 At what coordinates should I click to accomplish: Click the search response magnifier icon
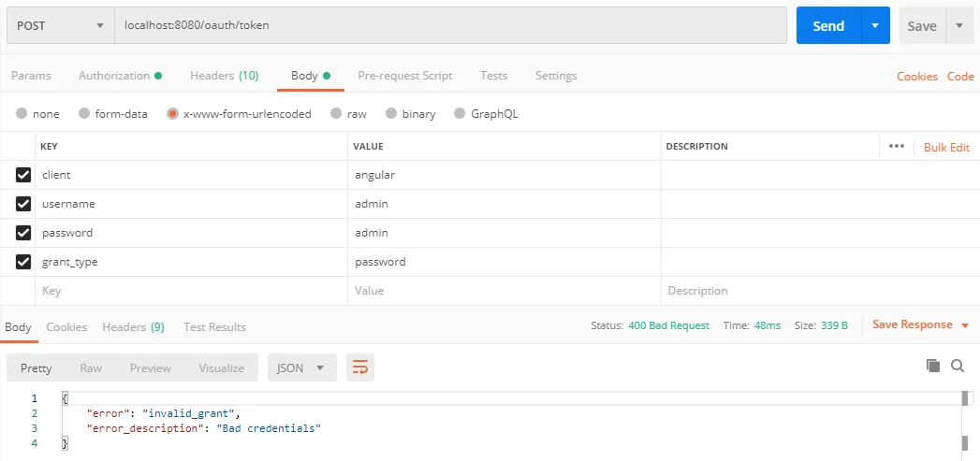958,367
